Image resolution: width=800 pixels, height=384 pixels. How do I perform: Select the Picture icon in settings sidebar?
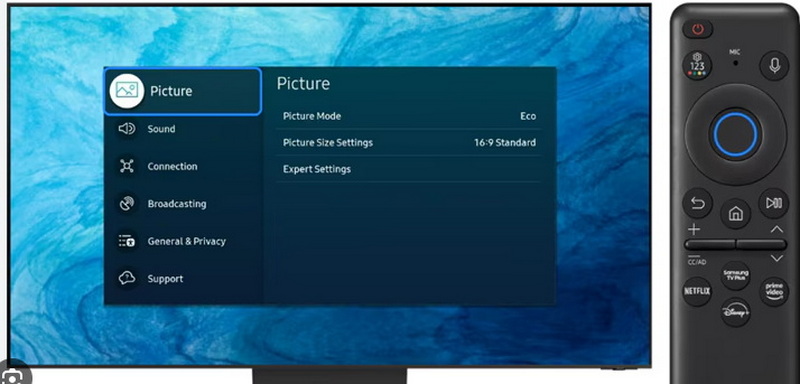(127, 91)
